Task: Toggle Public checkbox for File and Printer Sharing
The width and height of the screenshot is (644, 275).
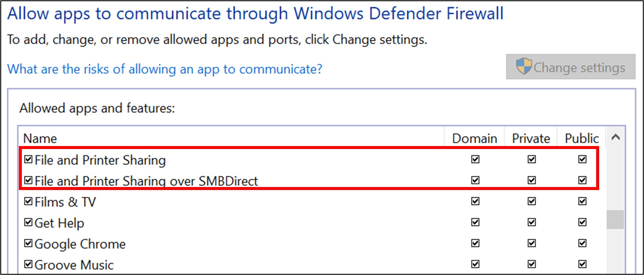Action: tap(582, 159)
